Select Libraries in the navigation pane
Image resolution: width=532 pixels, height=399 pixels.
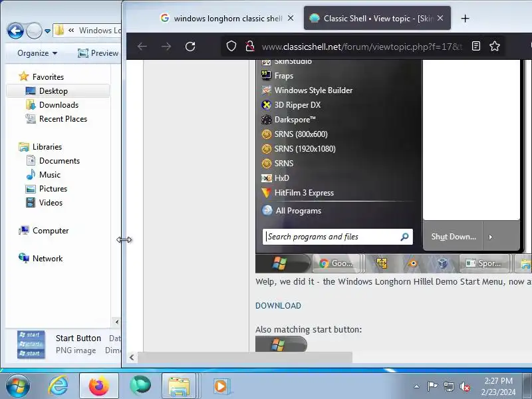point(47,147)
